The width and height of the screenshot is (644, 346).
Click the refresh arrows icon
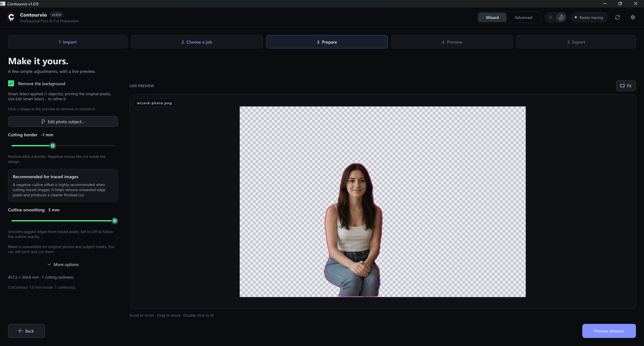point(617,17)
